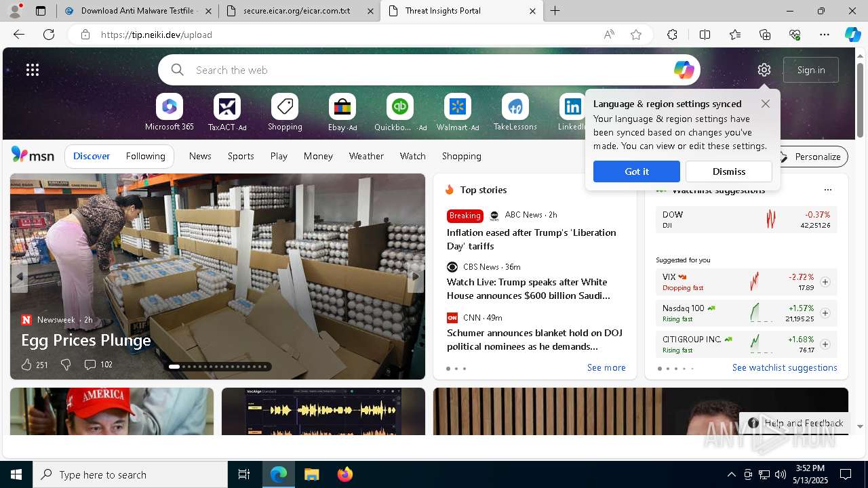
Task: Add CITIGROUP INC. to watchlist
Action: point(825,344)
